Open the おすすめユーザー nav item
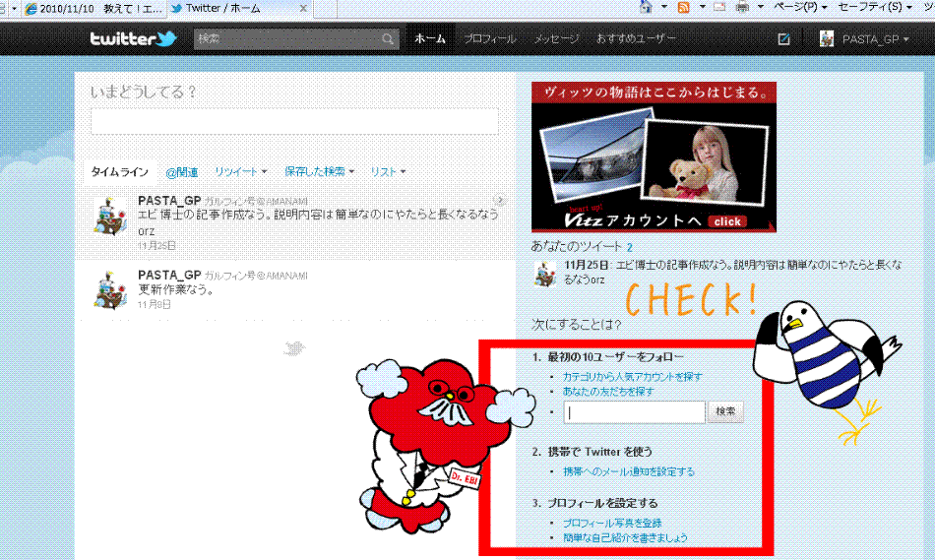Viewport: 935px width, 560px height. coord(636,38)
